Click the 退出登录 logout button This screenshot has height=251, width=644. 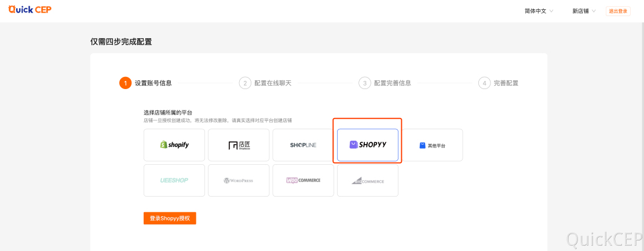pos(618,11)
